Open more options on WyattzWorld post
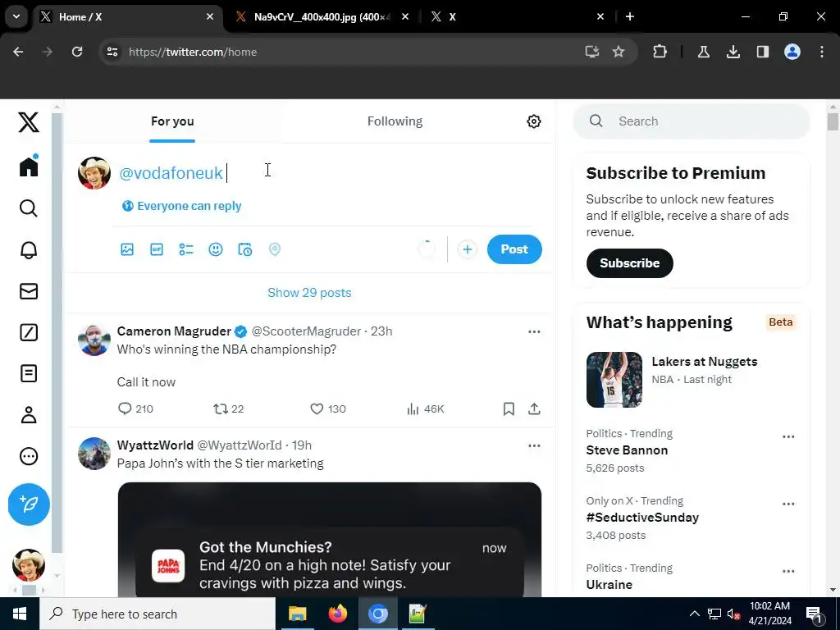840x630 pixels. click(x=534, y=445)
